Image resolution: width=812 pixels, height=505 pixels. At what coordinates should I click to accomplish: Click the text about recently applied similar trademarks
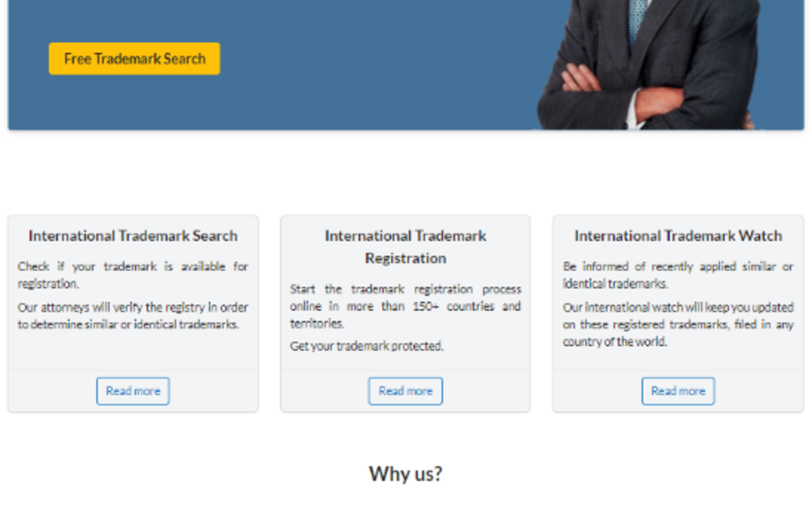point(677,274)
